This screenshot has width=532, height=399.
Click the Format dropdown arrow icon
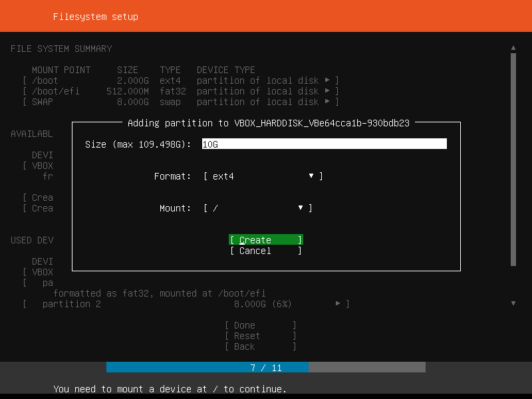tap(311, 176)
